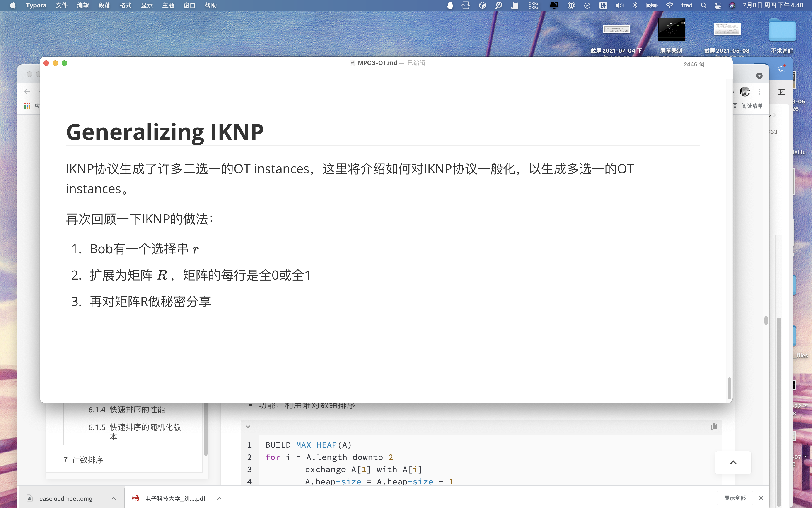Click the sync arrows icon in menu bar

pyautogui.click(x=466, y=5)
